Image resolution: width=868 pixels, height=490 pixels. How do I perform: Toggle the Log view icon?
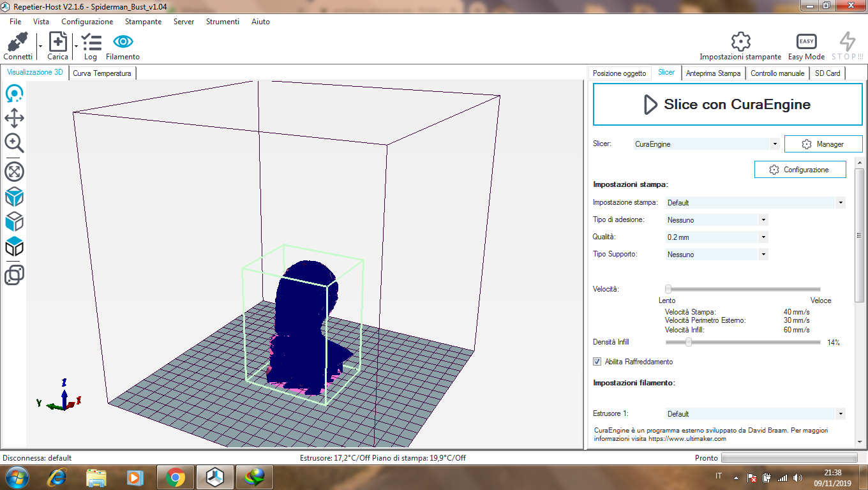click(x=91, y=42)
